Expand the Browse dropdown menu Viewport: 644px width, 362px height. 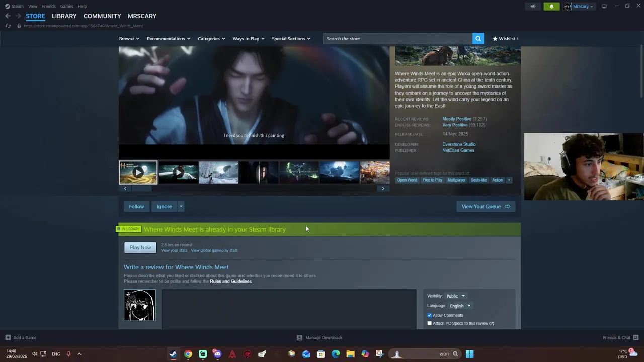(129, 39)
